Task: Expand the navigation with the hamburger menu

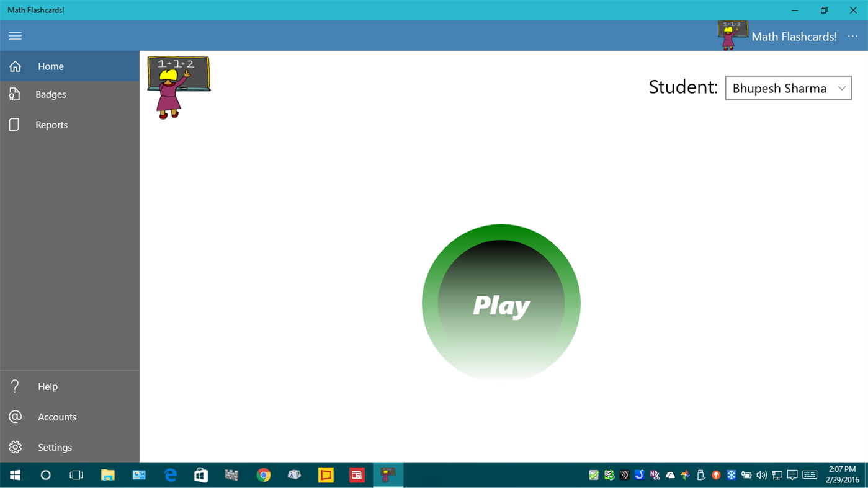Action: 15,35
